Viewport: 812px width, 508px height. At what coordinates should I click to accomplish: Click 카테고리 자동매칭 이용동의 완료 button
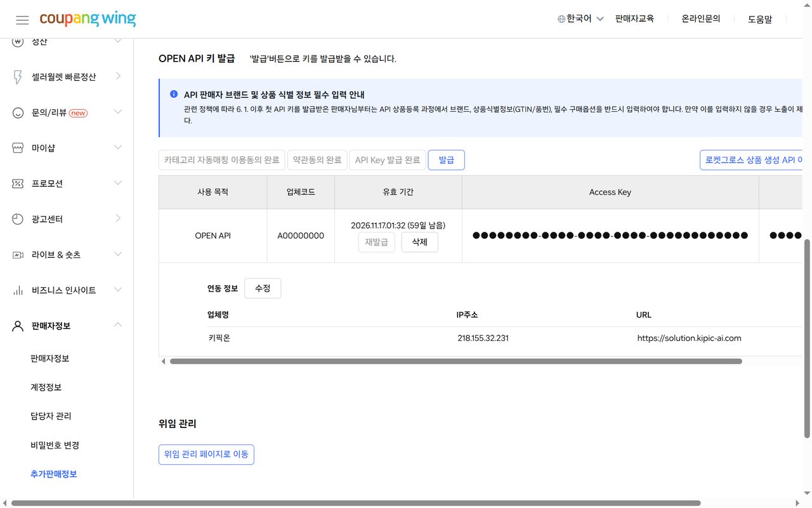click(x=221, y=160)
